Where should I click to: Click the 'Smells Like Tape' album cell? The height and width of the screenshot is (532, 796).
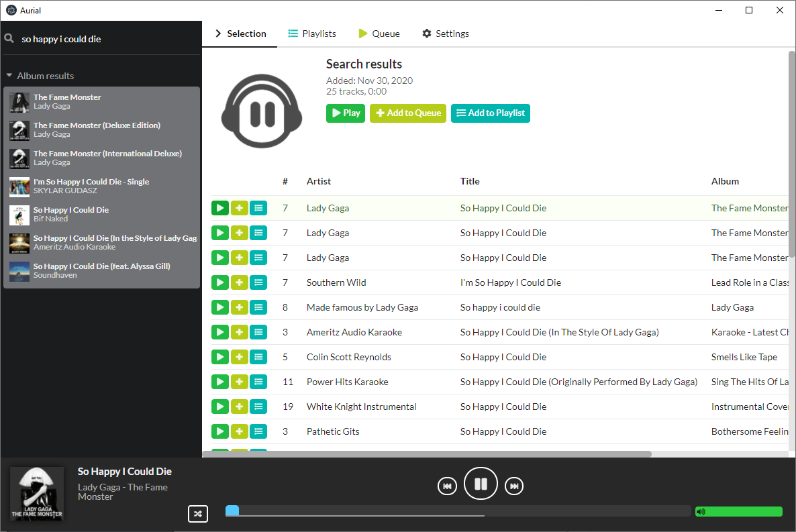(744, 358)
